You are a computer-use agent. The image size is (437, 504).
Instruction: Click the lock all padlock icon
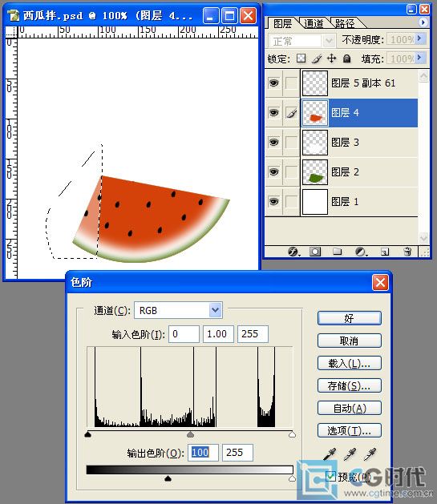pyautogui.click(x=346, y=58)
